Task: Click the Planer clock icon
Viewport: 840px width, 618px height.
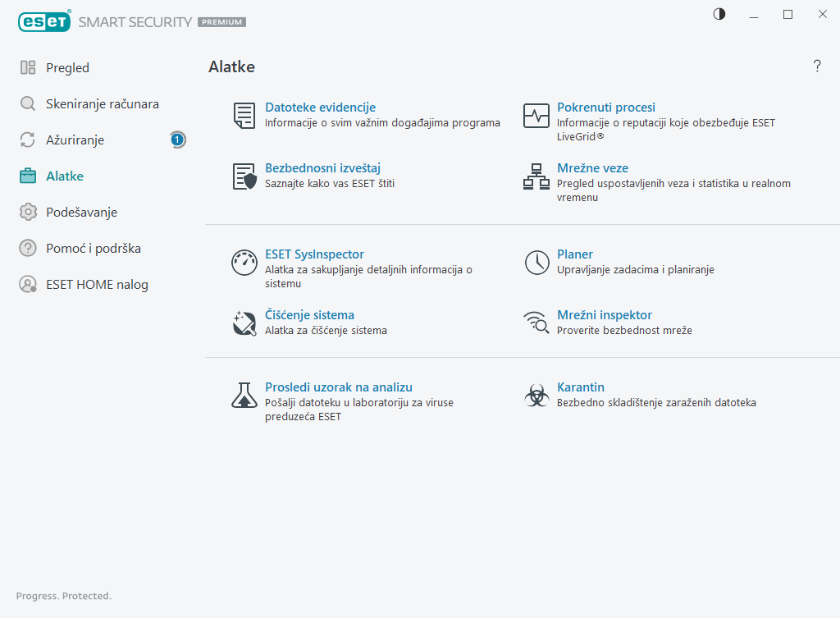Action: pos(536,263)
